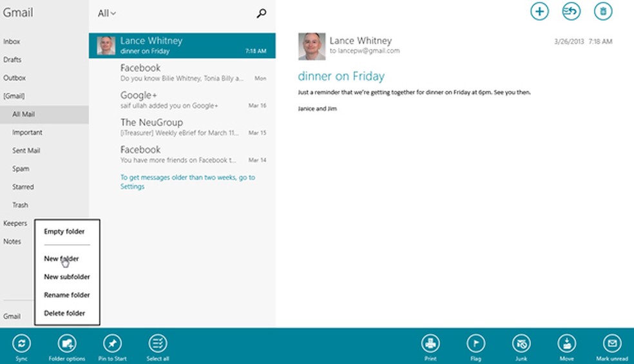Image resolution: width=634 pixels, height=364 pixels.
Task: Select the All Mail folder
Action: (44, 114)
